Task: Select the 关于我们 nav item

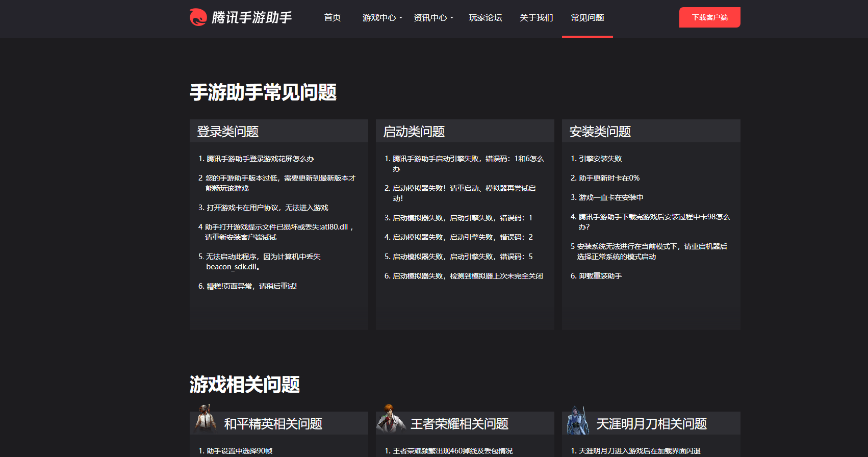Action: (x=536, y=18)
